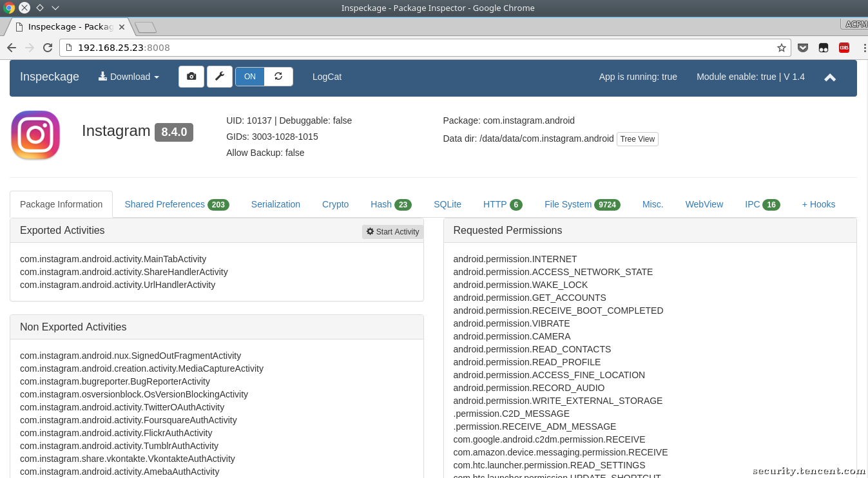Select FlickrAuthActivity entry
868x478 pixels.
116,433
